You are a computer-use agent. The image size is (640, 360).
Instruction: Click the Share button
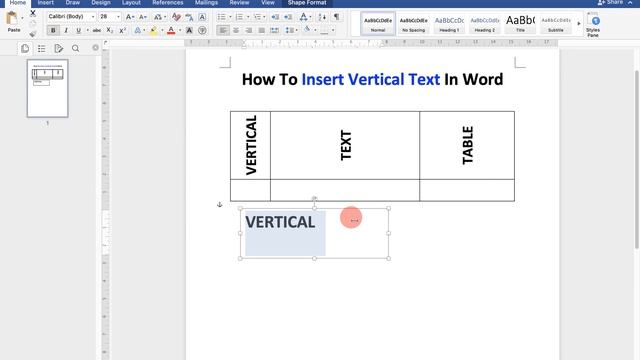click(611, 3)
